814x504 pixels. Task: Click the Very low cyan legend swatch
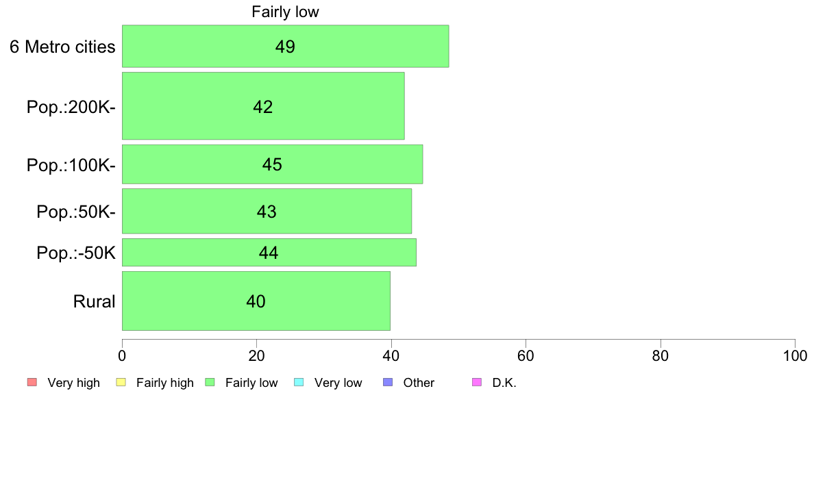(x=299, y=383)
